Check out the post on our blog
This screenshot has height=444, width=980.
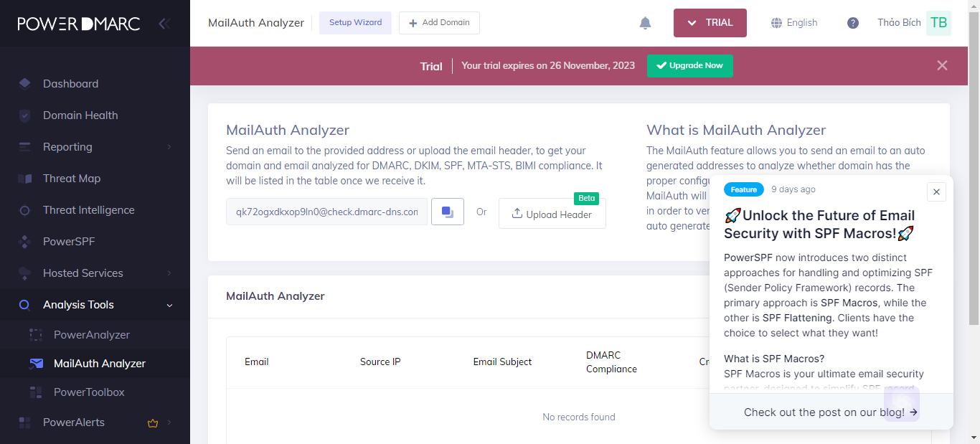[831, 412]
